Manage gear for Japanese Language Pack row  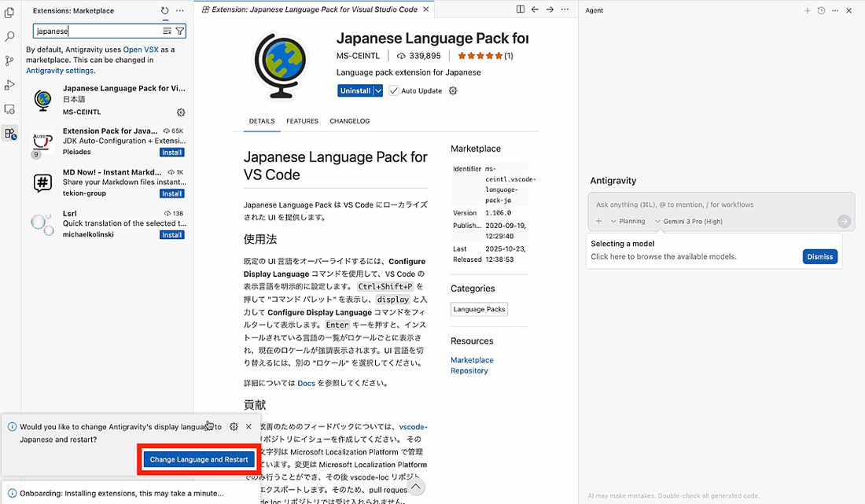181,112
